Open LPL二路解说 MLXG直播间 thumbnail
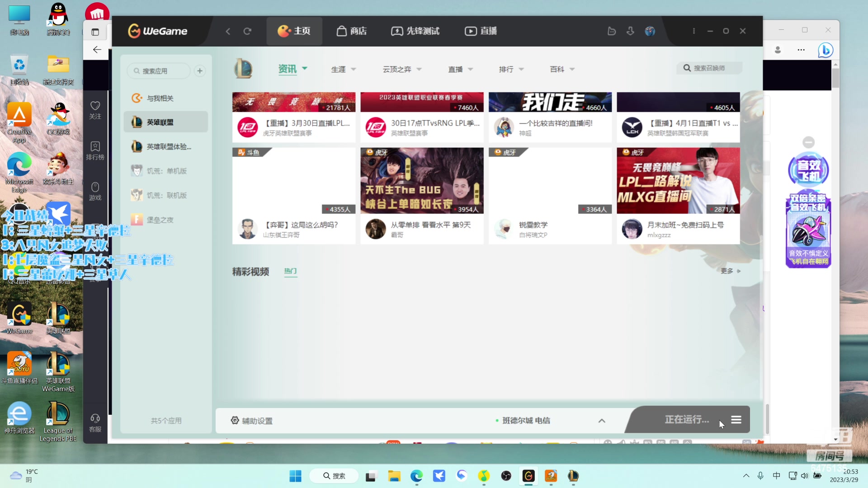 tap(678, 181)
